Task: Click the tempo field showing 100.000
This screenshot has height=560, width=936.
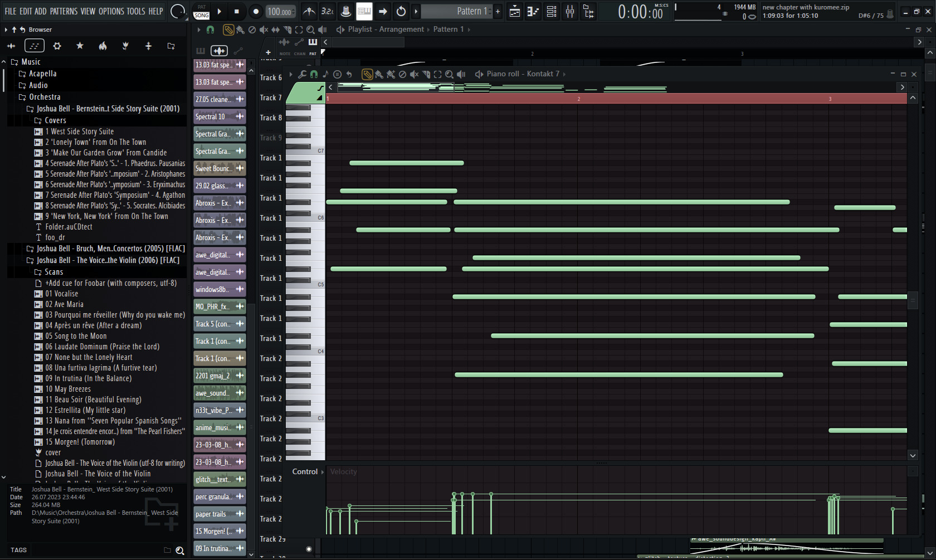Action: [280, 12]
